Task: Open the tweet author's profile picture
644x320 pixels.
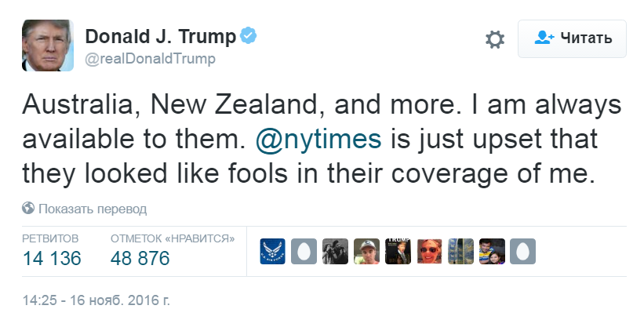Action: tap(47, 45)
